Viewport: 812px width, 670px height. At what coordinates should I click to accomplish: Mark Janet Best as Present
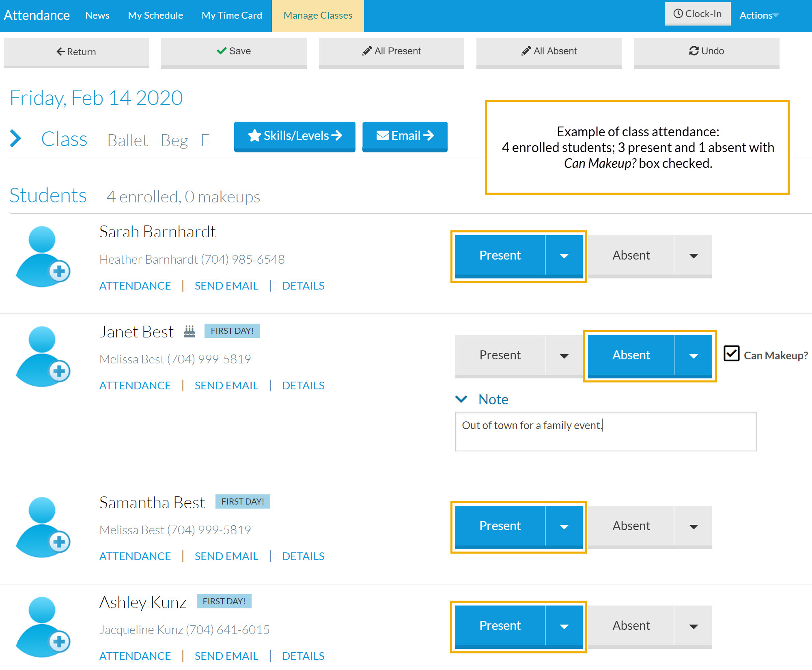pos(500,355)
